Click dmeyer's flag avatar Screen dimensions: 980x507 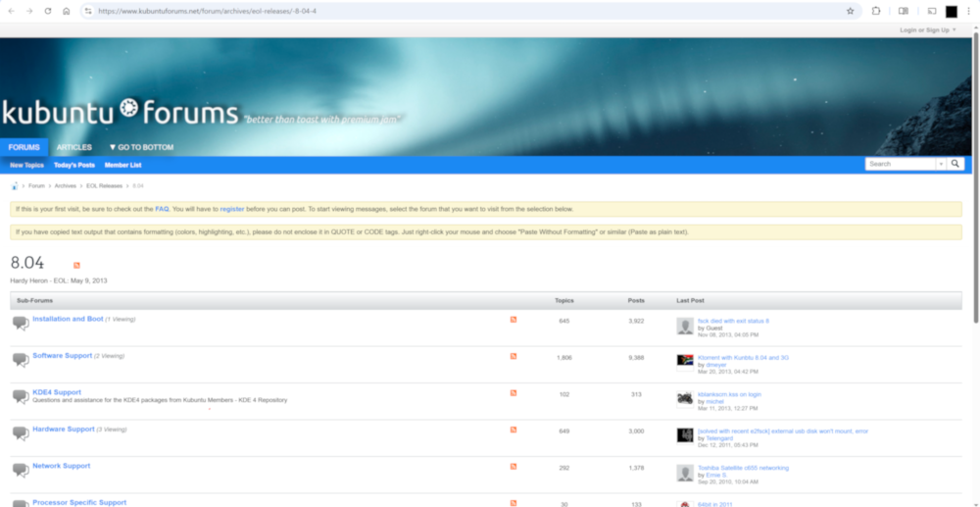click(685, 361)
